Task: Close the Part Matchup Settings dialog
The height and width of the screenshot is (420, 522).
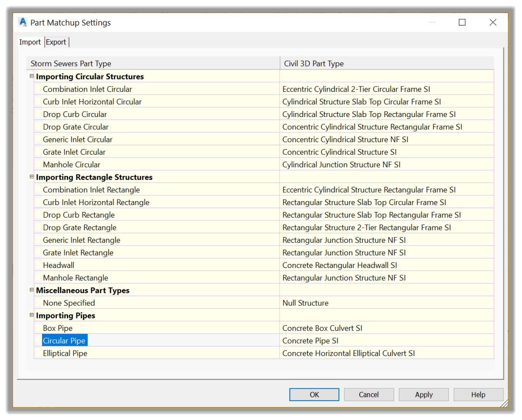Action: coord(493,22)
